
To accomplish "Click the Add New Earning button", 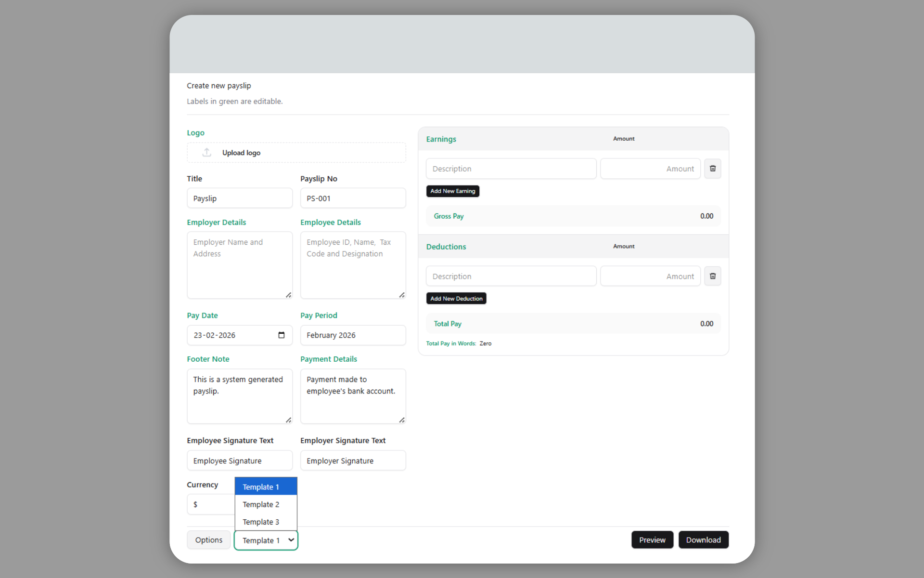I will (452, 191).
